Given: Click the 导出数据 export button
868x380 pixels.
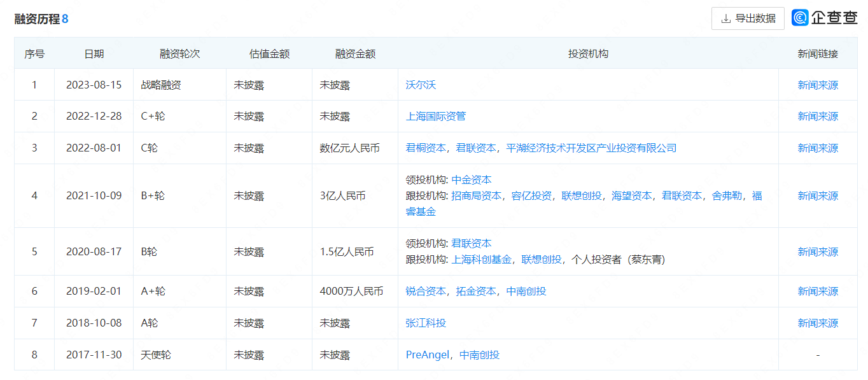Looking at the screenshot, I should pyautogui.click(x=748, y=18).
